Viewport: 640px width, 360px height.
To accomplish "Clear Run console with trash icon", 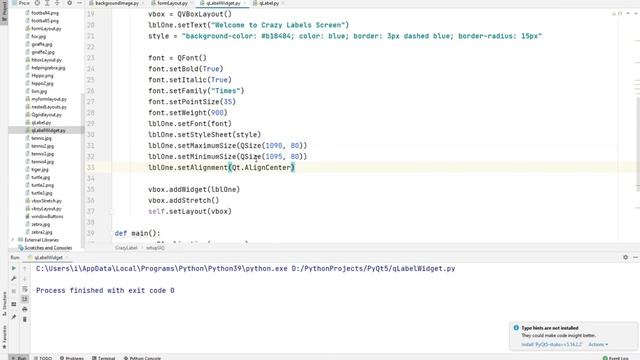I will (x=24, y=319).
